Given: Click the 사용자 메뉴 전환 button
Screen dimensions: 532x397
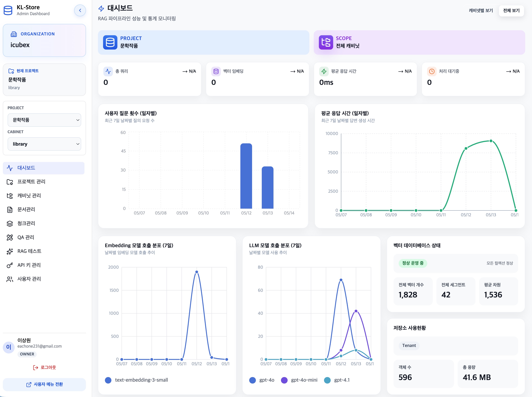Looking at the screenshot, I should point(44,385).
